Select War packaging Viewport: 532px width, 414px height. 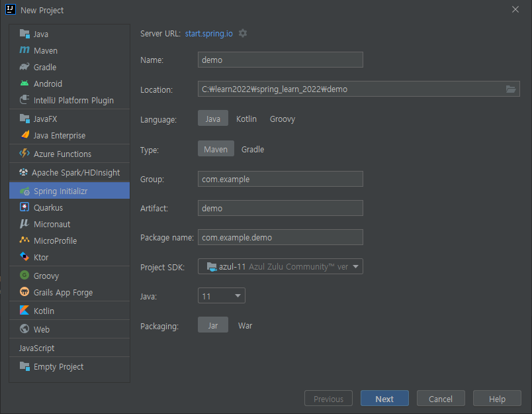(245, 326)
